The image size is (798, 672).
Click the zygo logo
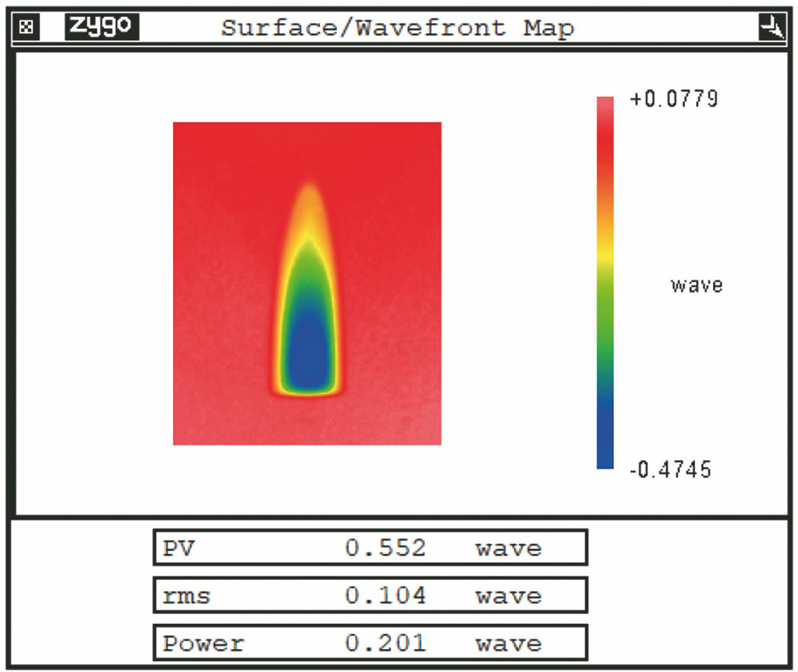[101, 26]
